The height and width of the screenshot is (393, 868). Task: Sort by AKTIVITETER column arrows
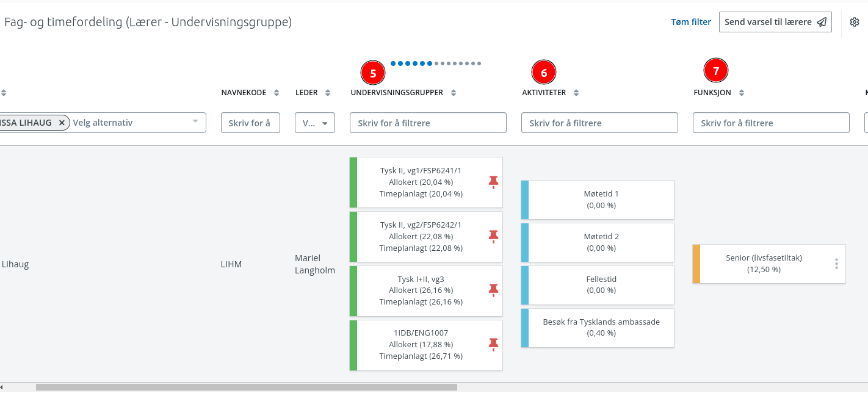[x=576, y=93]
